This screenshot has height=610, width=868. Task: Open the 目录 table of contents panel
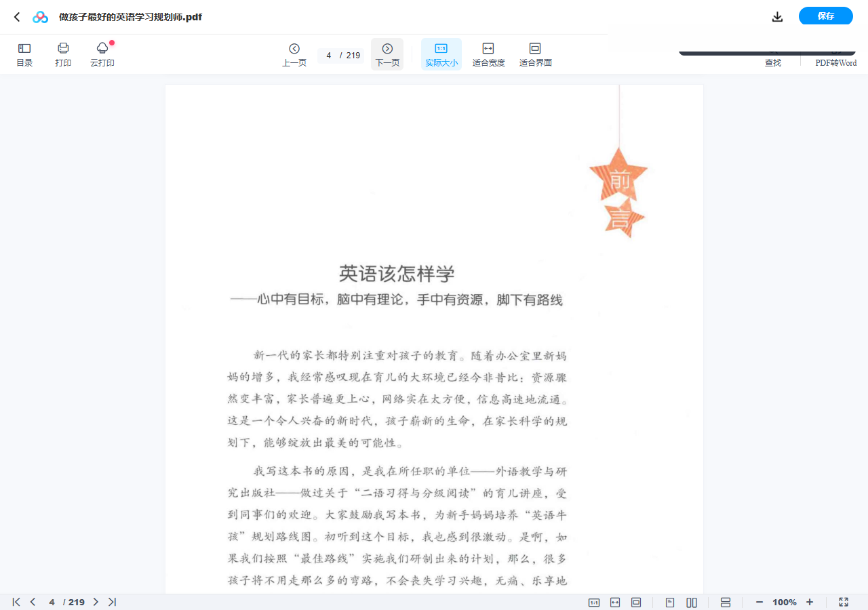pos(24,55)
